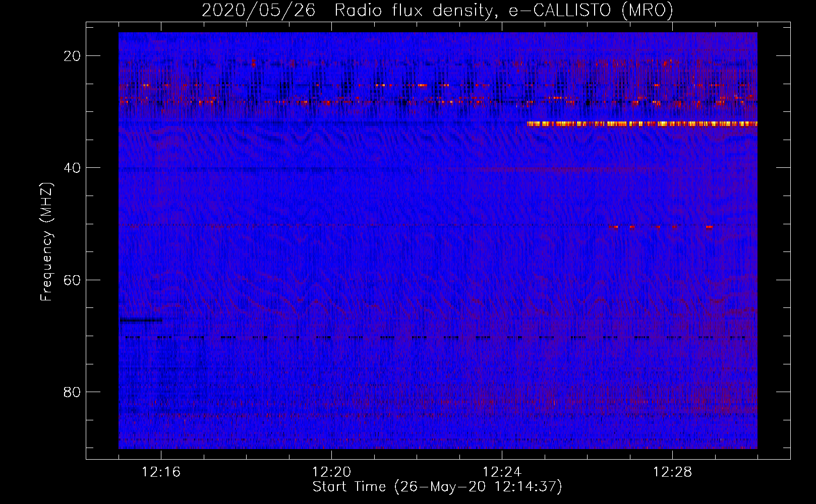Click the black margin right of the spectrogram data
The image size is (816, 504).
774,242
